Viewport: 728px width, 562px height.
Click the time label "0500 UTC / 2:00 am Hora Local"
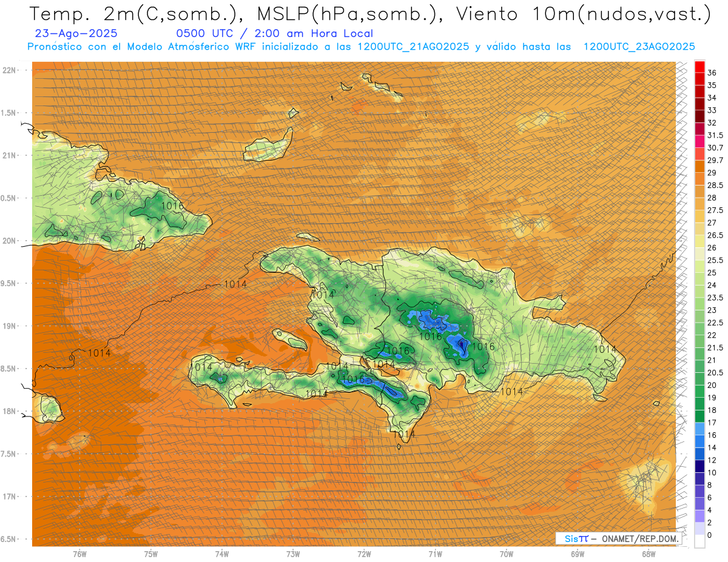[x=275, y=34]
